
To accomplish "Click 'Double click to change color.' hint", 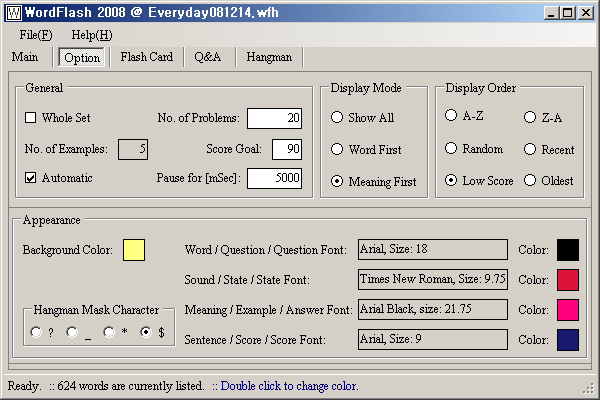I will [289, 385].
